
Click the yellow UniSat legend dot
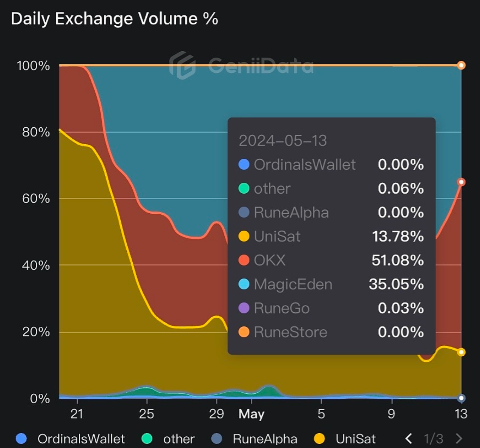(319, 439)
